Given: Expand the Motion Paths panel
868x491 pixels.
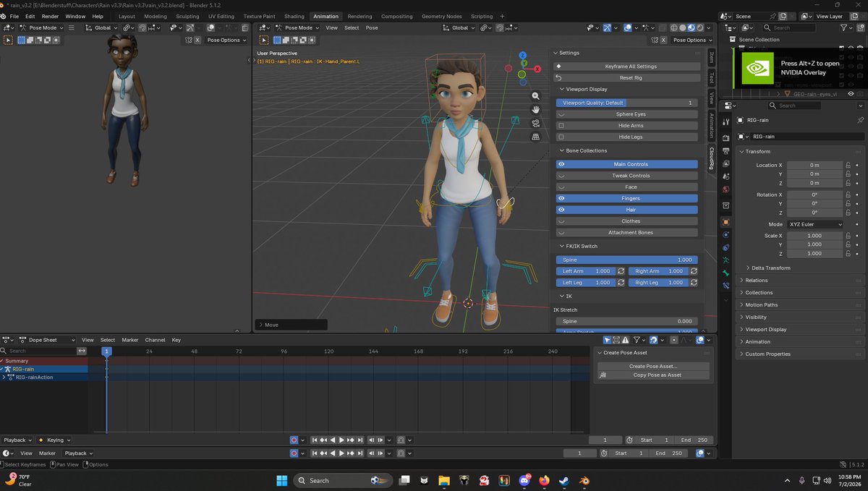Looking at the screenshot, I should [761, 305].
